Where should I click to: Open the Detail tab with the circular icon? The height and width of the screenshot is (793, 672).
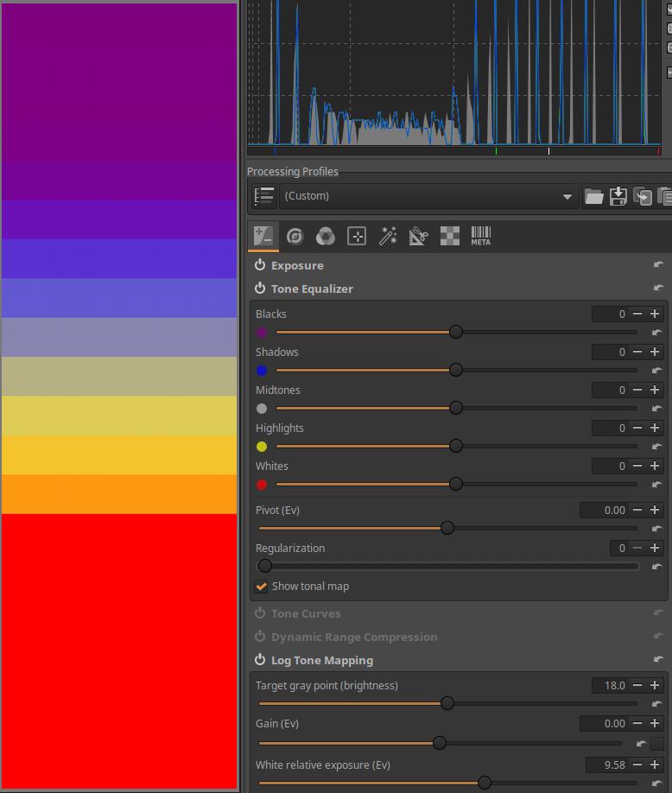(x=295, y=236)
